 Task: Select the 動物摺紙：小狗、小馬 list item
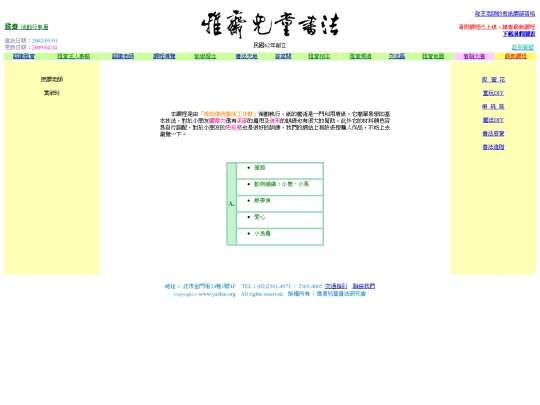(x=281, y=184)
